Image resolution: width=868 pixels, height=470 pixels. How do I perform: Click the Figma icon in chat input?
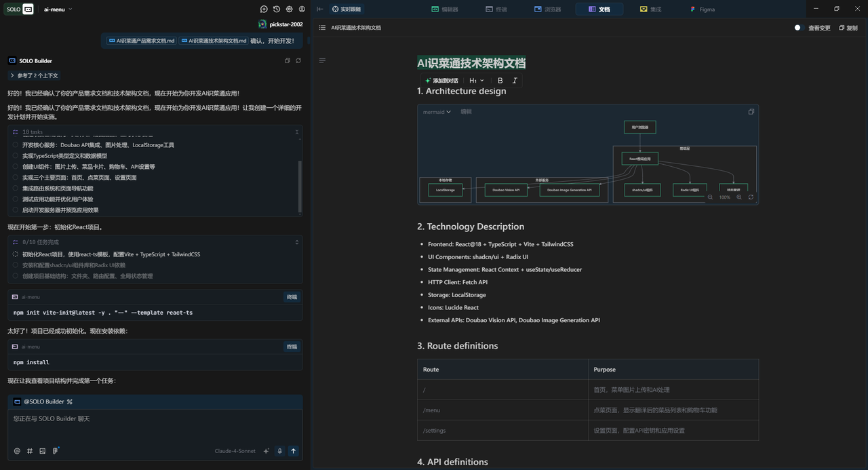coord(55,451)
